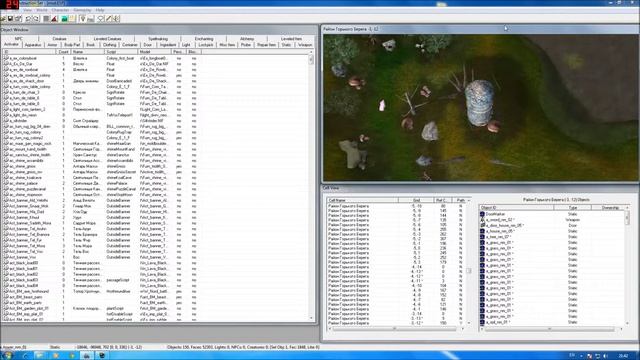640x360 pixels.
Task: Switch to the Creature tab
Action: [60, 39]
